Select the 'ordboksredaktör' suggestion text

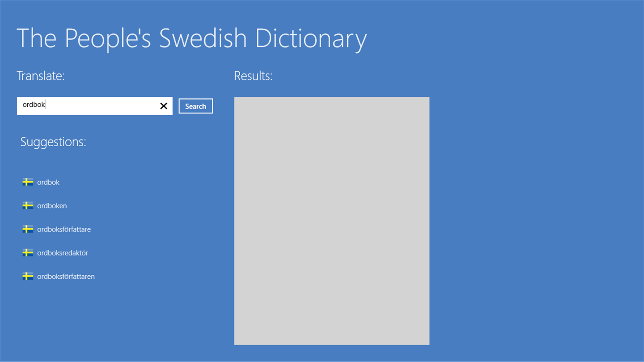[x=63, y=253]
